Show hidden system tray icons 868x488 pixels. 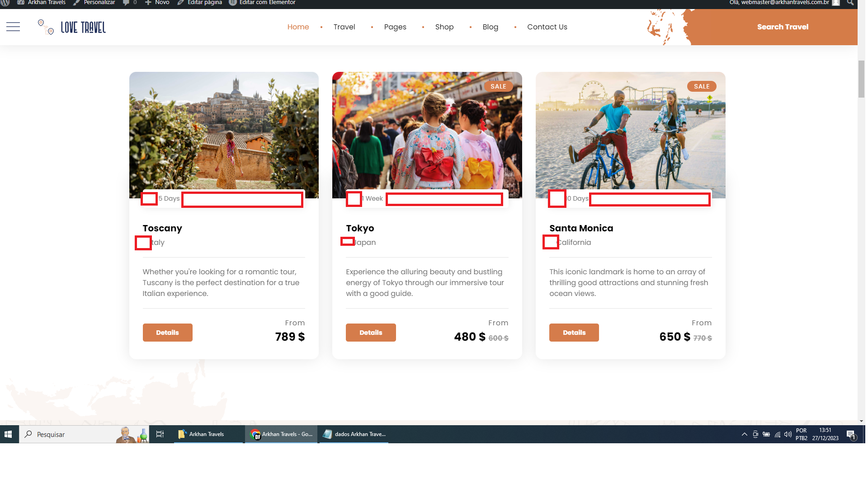[x=745, y=435]
